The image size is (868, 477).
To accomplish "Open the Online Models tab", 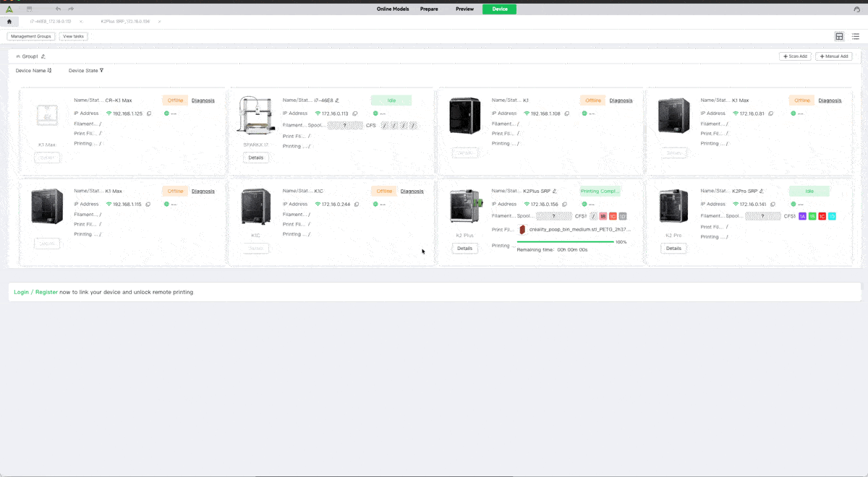I will [393, 9].
